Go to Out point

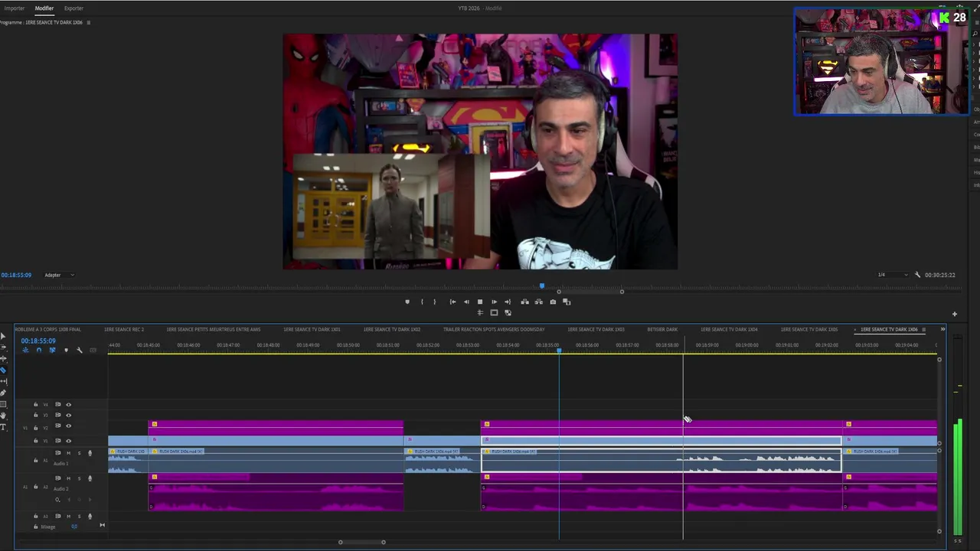(x=508, y=302)
